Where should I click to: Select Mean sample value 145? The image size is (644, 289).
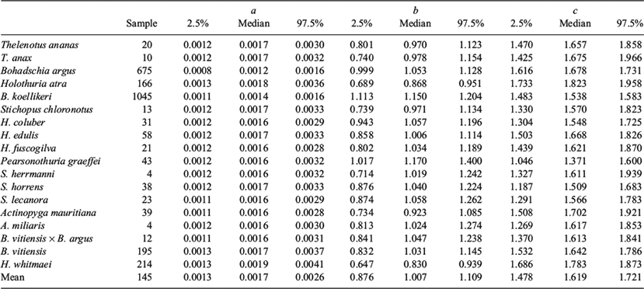click(x=144, y=277)
